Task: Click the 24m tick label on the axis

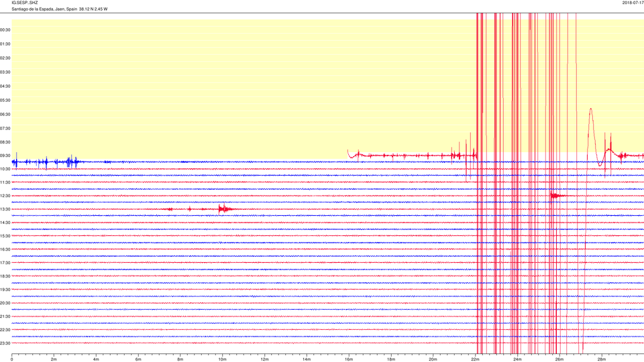Action: pos(517,359)
